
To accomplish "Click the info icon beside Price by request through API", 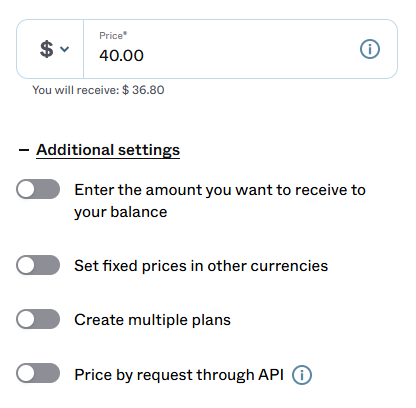I will tap(302, 375).
